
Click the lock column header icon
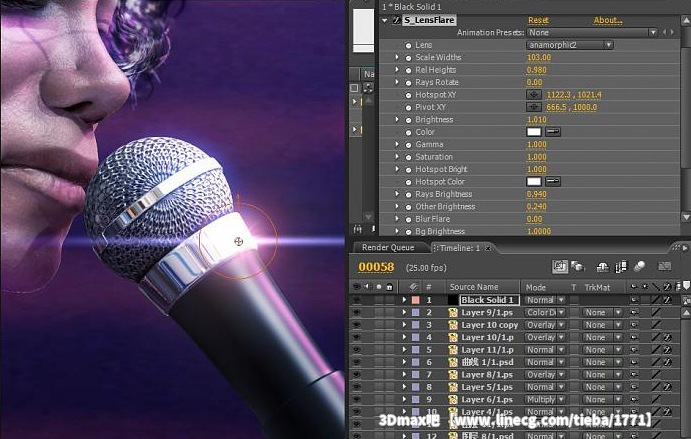pos(390,287)
